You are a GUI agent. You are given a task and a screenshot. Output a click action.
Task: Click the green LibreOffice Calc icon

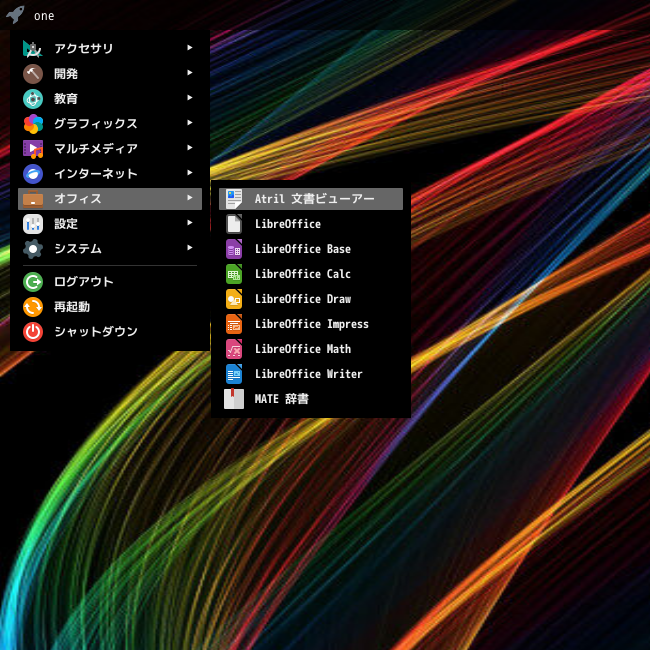coord(234,274)
